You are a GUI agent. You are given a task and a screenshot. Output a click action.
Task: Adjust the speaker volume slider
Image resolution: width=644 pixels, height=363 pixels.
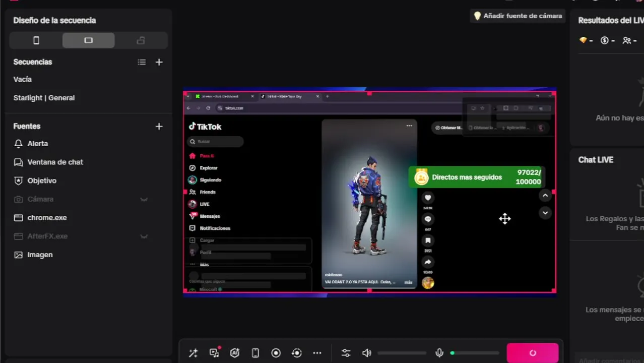click(x=402, y=353)
